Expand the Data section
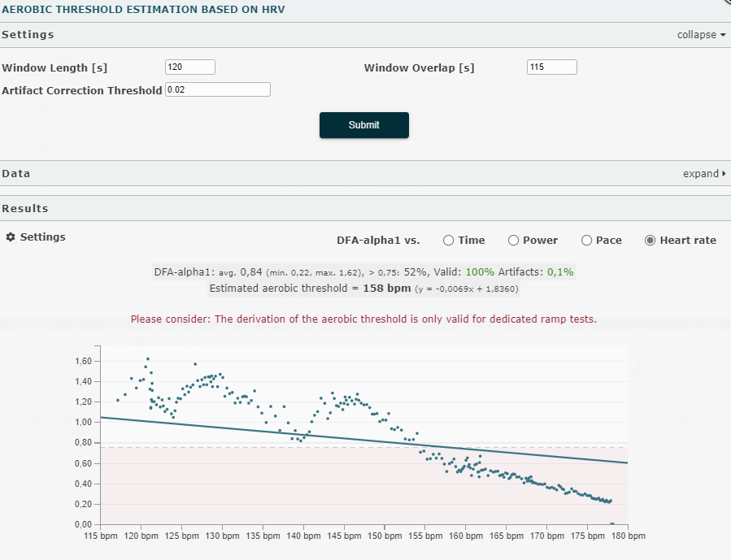Screen dimensions: 731x560 (x=703, y=173)
